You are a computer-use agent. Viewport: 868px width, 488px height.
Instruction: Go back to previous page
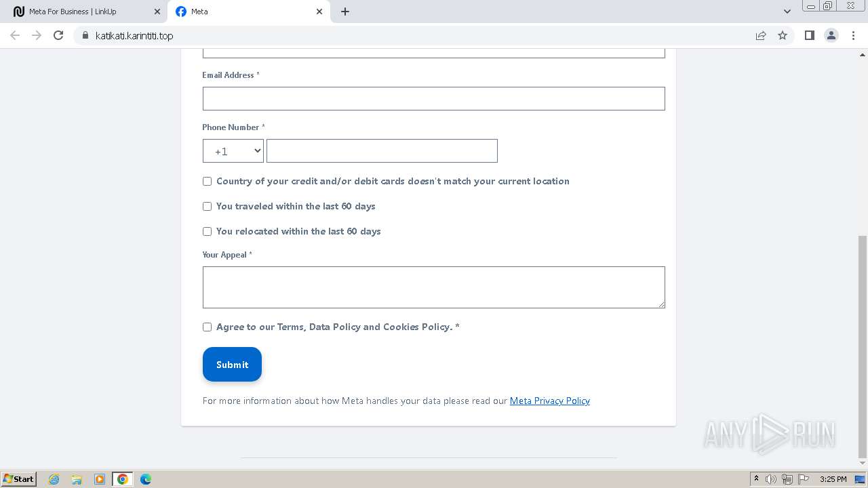[15, 35]
